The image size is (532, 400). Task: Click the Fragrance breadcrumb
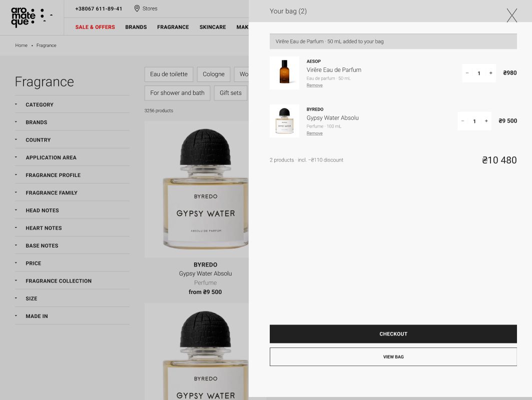[47, 45]
